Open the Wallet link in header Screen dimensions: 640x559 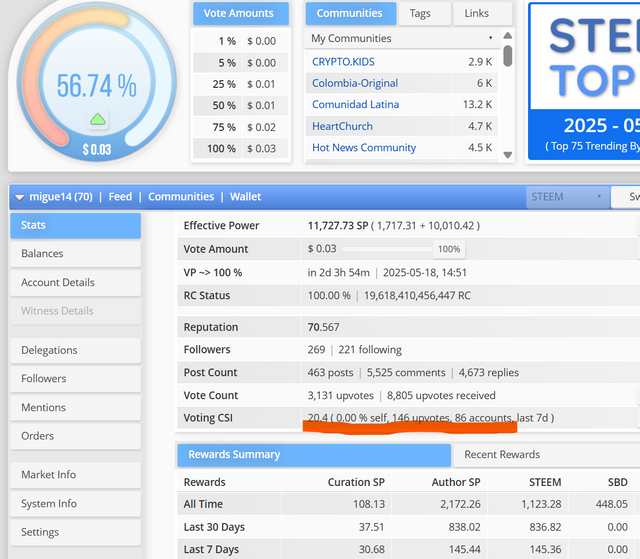pyautogui.click(x=245, y=197)
